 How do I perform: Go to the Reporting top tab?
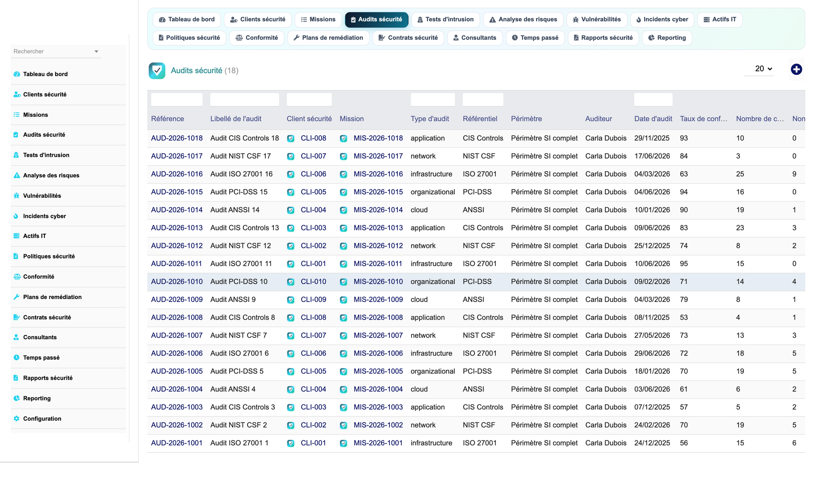pyautogui.click(x=667, y=38)
